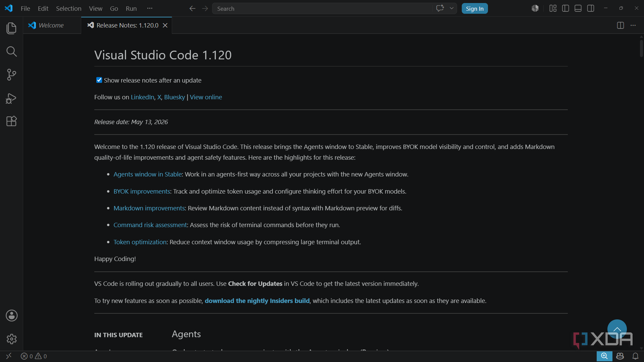Open Markdown improvements link
Image resolution: width=644 pixels, height=362 pixels.
pyautogui.click(x=149, y=208)
